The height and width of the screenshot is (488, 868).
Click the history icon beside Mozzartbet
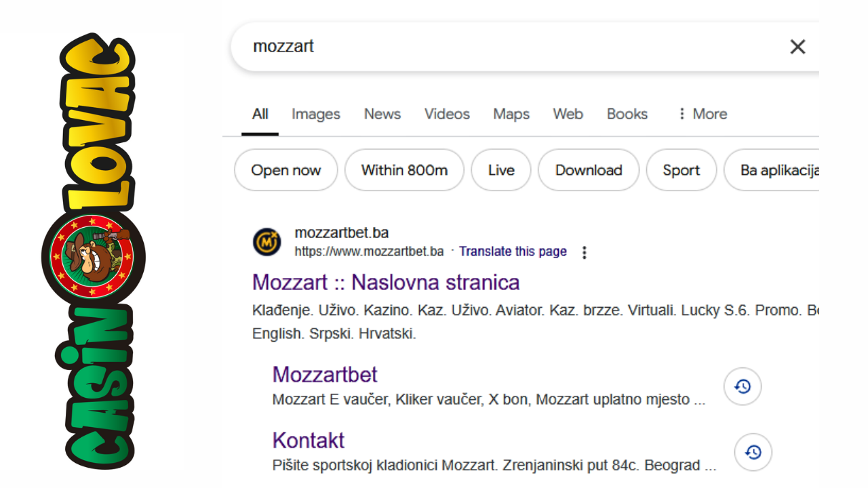click(x=743, y=386)
